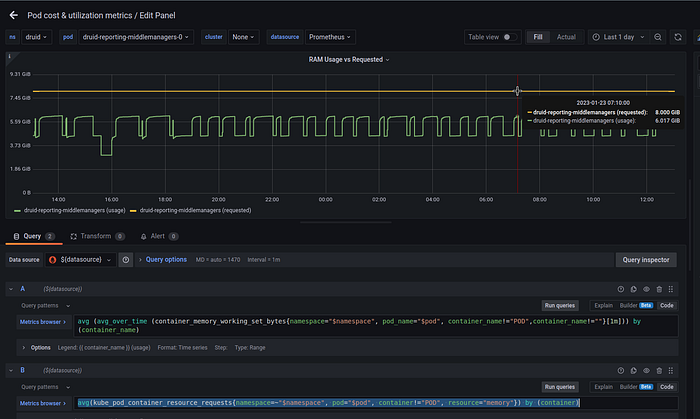This screenshot has height=419, width=700.
Task: Click the hovered point on requested line
Action: [x=517, y=91]
